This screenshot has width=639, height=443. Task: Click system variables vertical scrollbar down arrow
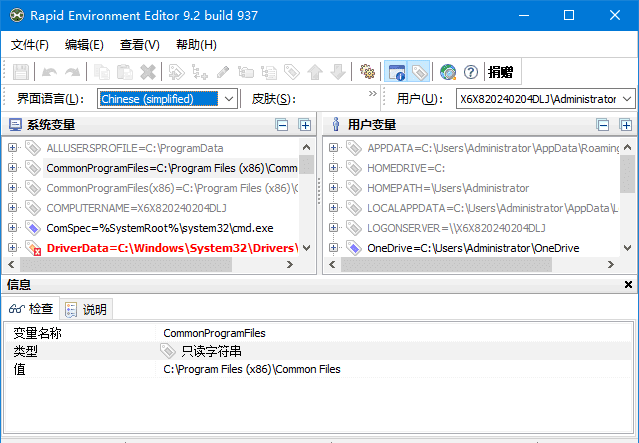click(306, 247)
